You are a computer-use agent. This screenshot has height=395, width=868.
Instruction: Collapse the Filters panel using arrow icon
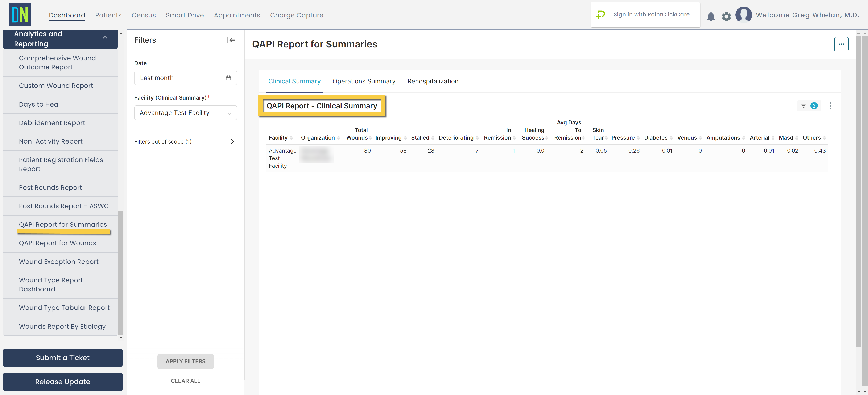click(x=231, y=40)
